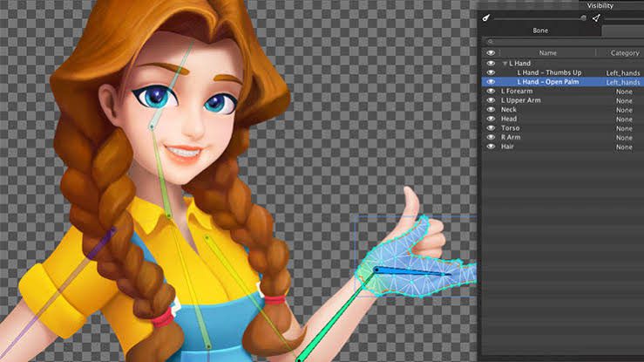Hide the L Hand group with its eye icon

(491, 64)
